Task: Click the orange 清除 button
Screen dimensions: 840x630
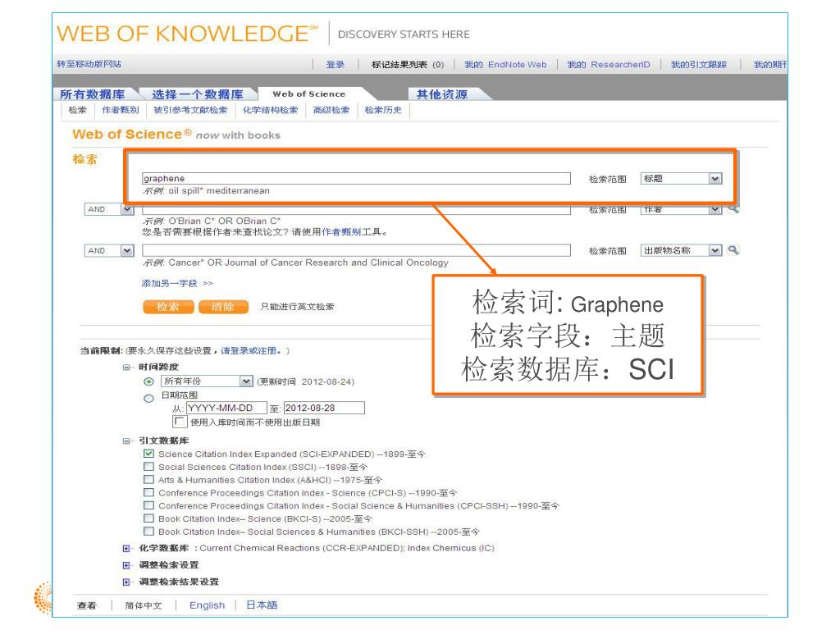Action: [x=223, y=307]
